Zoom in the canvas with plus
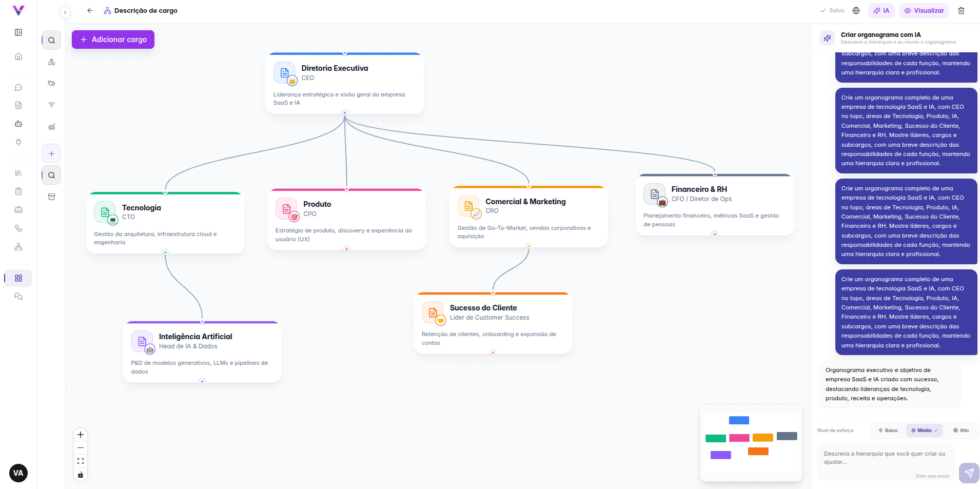Viewport: 980px width, 489px height. tap(81, 435)
